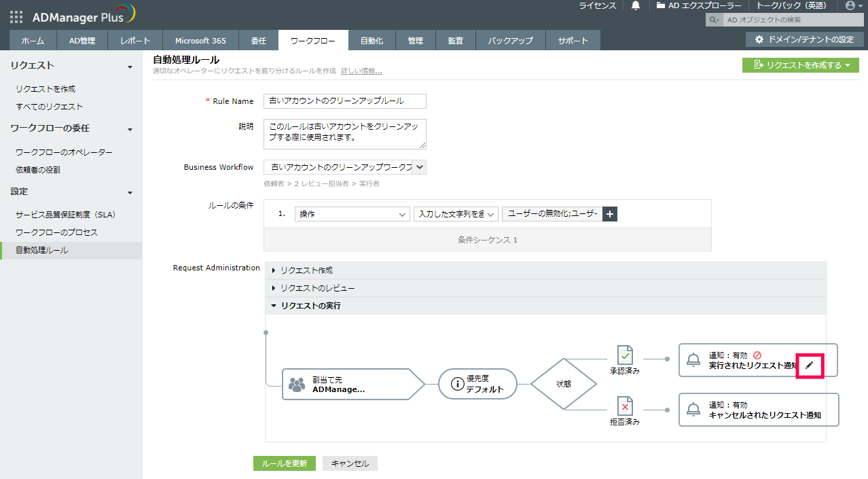Select ワークフローのオペレーター in sidebar
The width and height of the screenshot is (868, 479).
click(x=64, y=152)
